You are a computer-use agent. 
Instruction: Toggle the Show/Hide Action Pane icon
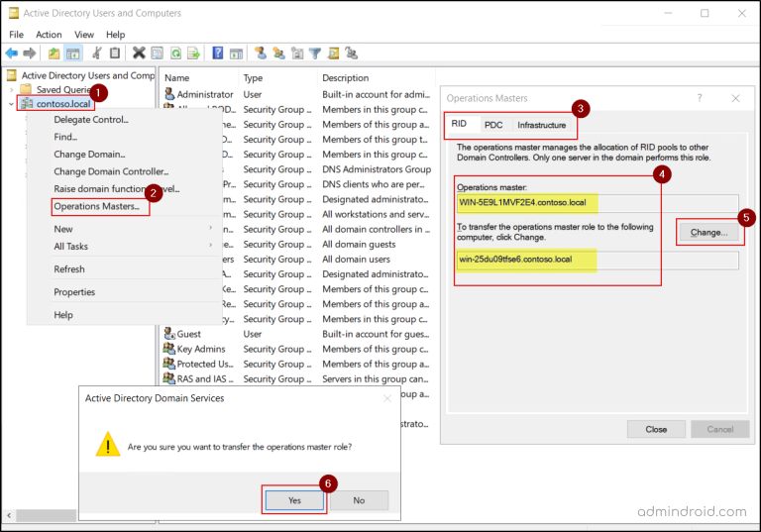coord(237,53)
